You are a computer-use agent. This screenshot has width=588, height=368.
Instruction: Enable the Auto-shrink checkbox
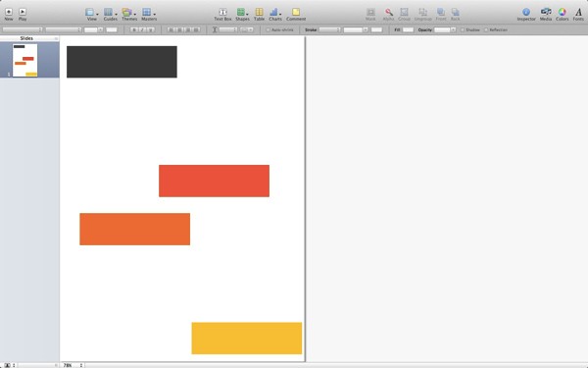tap(268, 29)
